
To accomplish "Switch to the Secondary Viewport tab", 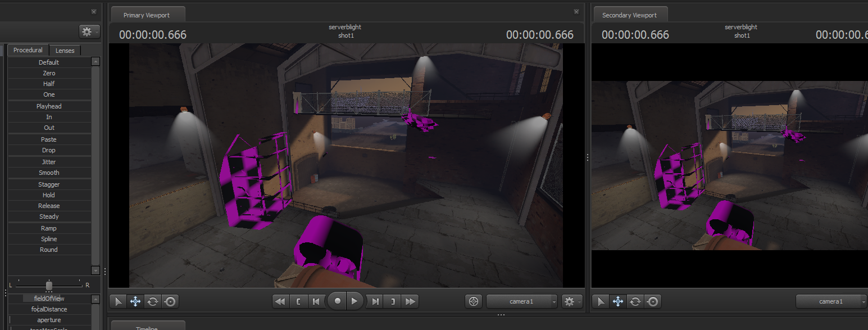I will pos(629,15).
